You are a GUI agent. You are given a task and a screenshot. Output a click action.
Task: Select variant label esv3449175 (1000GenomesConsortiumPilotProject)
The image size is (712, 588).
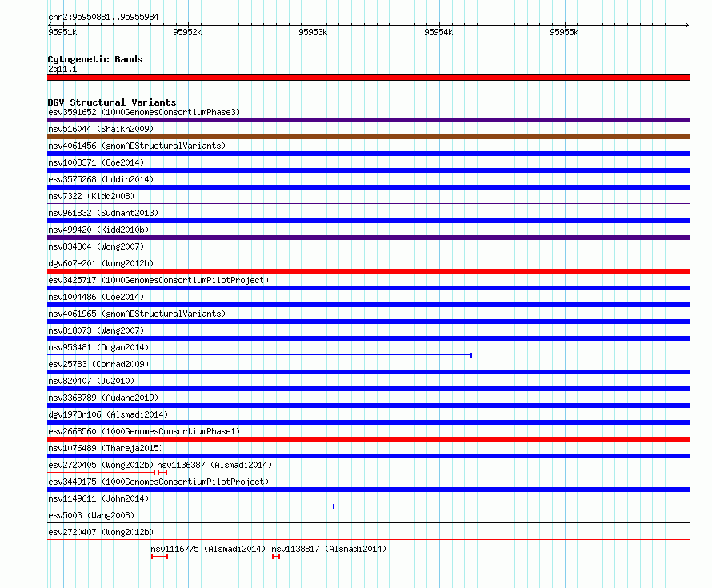158,482
